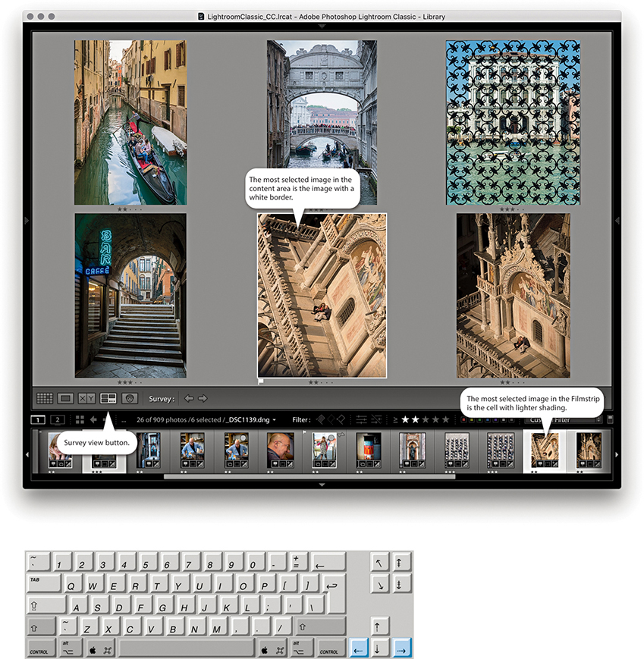644x659 pixels.
Task: Go back using the filmstrip back arrow
Action: click(93, 419)
